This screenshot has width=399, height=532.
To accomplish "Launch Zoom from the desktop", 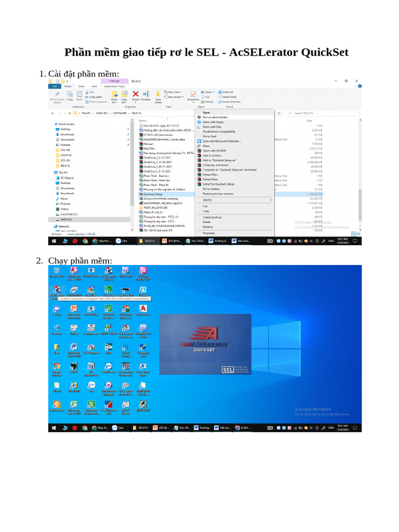I will (x=57, y=311).
